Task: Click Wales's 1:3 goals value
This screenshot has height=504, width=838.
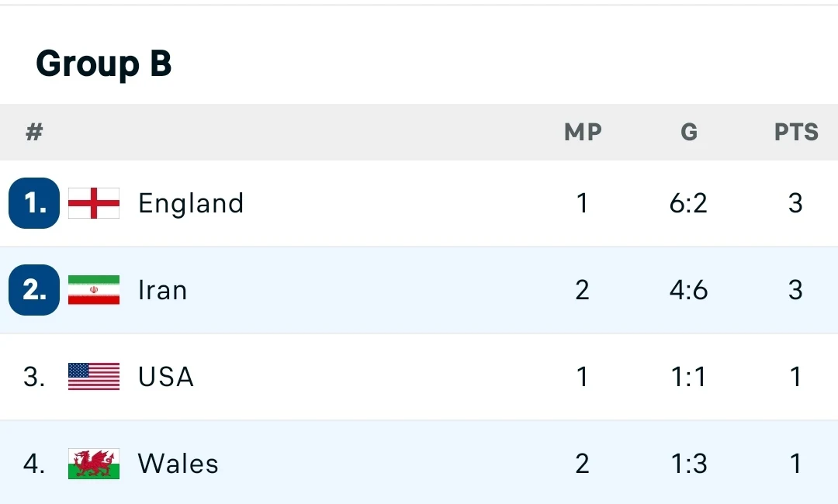Action: pos(688,464)
